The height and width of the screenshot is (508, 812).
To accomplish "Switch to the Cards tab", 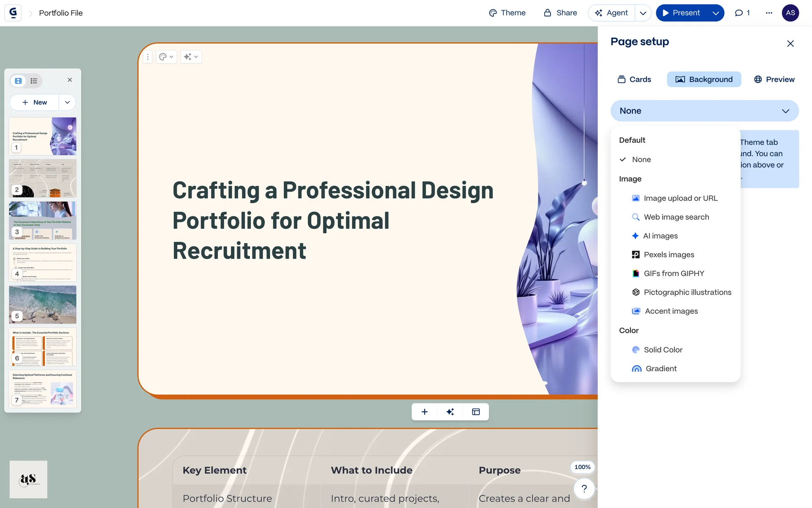I will pos(634,80).
